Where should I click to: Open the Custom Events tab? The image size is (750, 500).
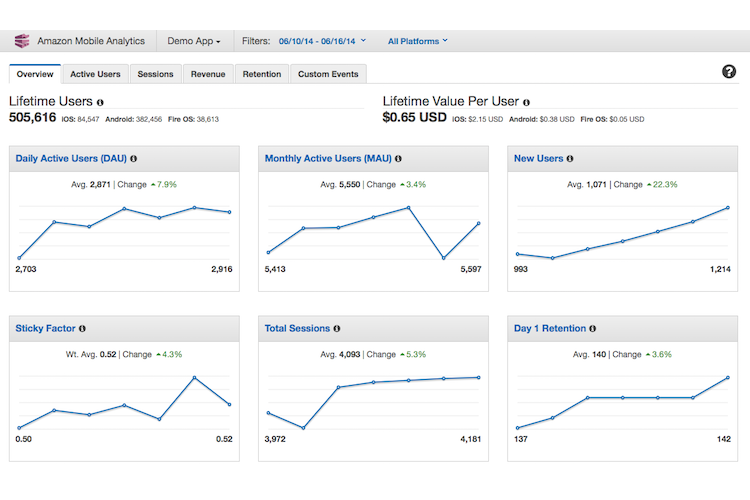pyautogui.click(x=329, y=74)
